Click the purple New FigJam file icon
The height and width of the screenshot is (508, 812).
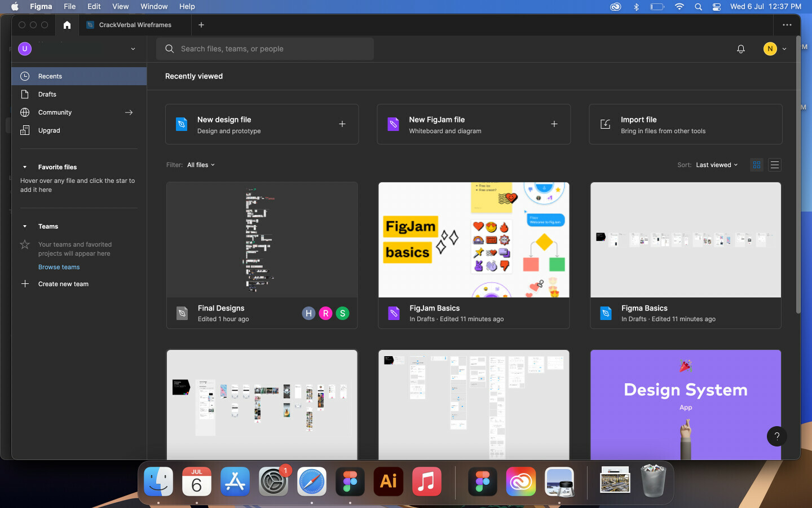pyautogui.click(x=394, y=124)
